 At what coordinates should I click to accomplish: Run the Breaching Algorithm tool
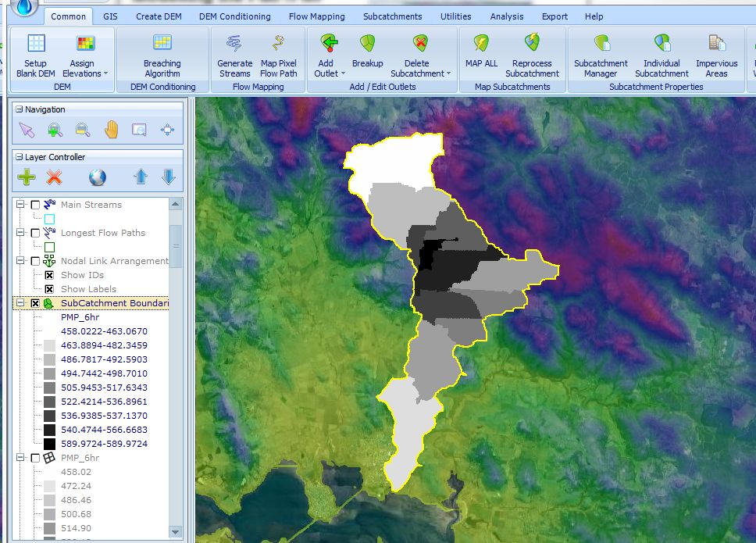tap(162, 45)
